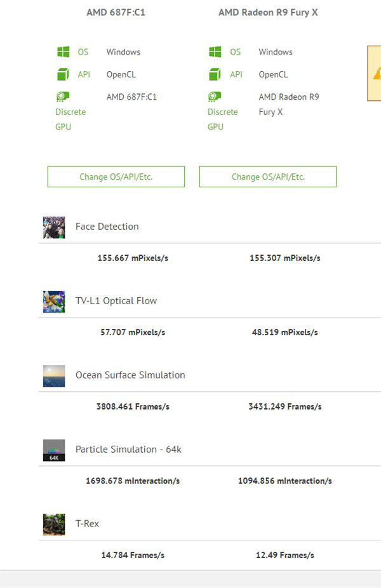Click the discrete GPU card icon for Fury X
This screenshot has height=588, width=381.
(215, 97)
